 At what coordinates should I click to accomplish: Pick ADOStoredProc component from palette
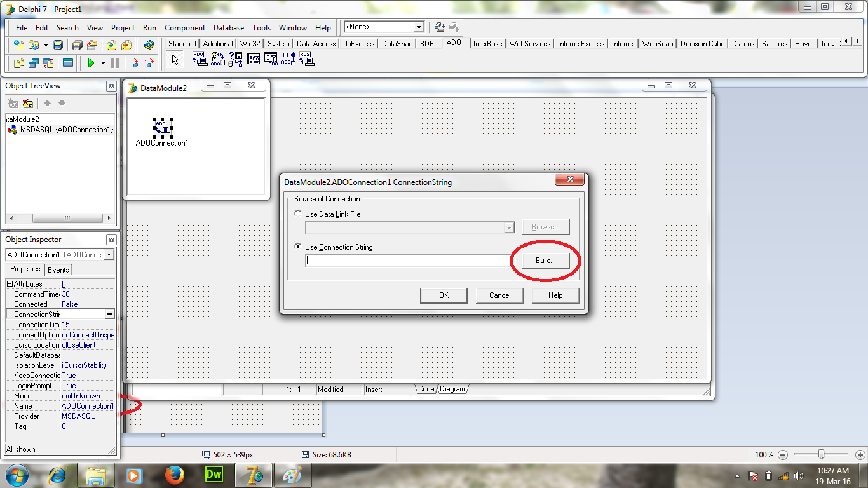pyautogui.click(x=289, y=59)
